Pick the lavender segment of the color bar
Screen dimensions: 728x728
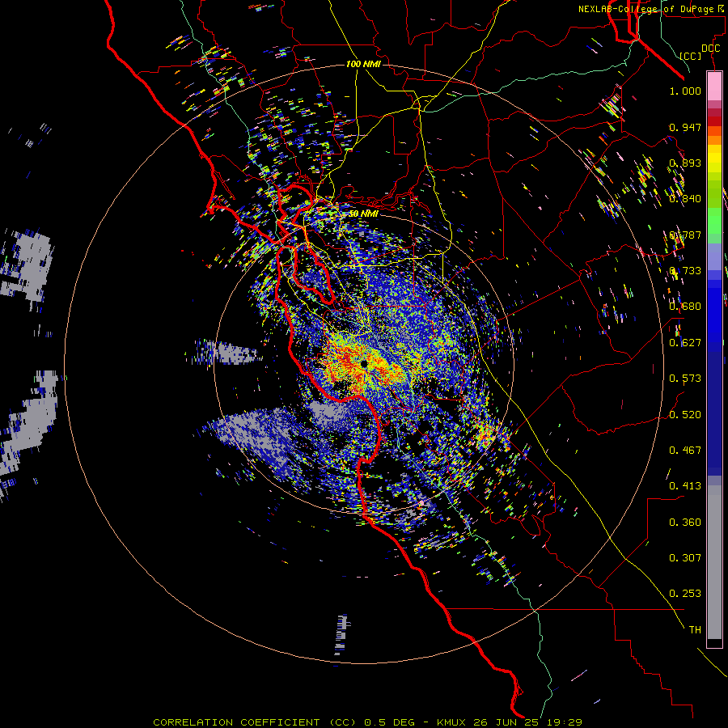pos(714,257)
